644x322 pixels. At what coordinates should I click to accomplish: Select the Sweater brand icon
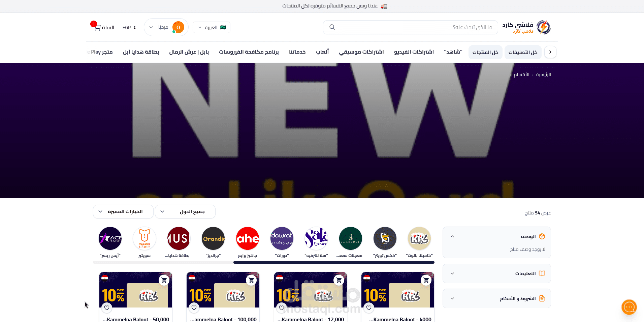pyautogui.click(x=144, y=238)
